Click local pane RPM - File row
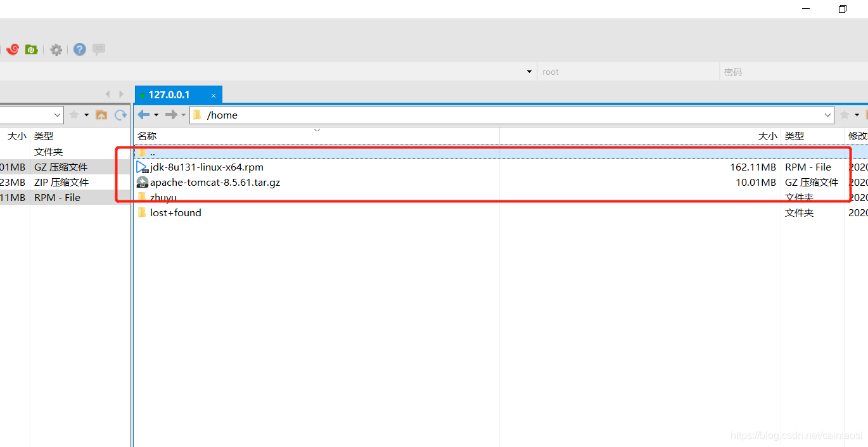Screen dimensions: 868x447 65,198
